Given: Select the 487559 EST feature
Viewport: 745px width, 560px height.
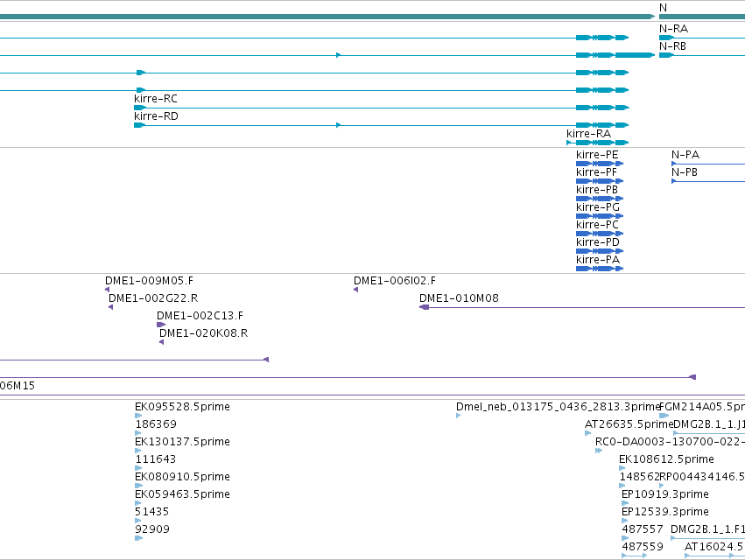Looking at the screenshot, I should 635,556.
